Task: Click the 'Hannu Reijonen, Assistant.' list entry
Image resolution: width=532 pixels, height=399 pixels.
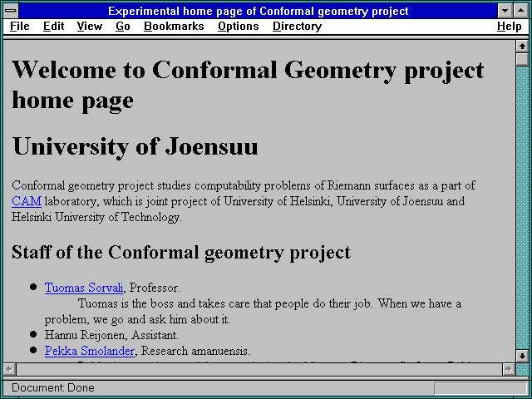Action: [x=111, y=335]
